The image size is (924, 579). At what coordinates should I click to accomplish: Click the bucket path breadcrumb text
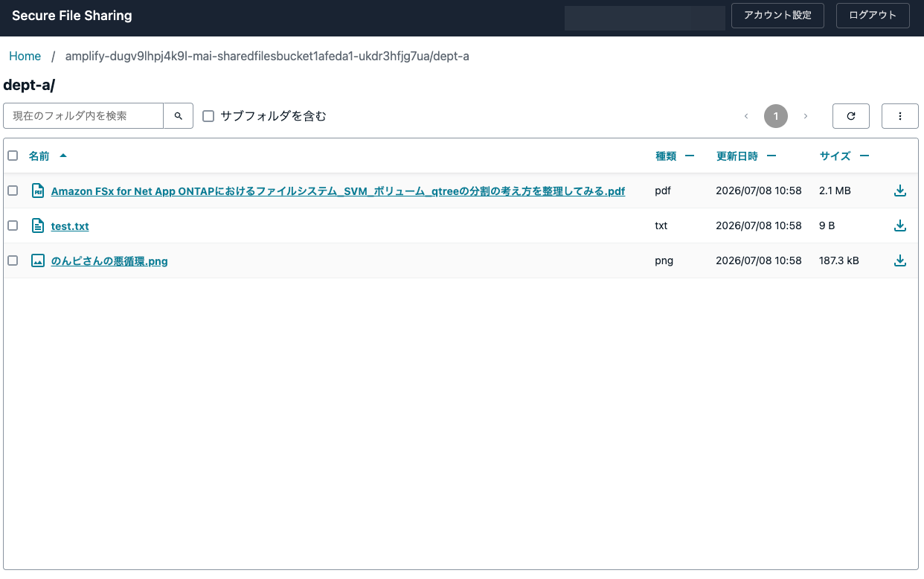click(267, 56)
